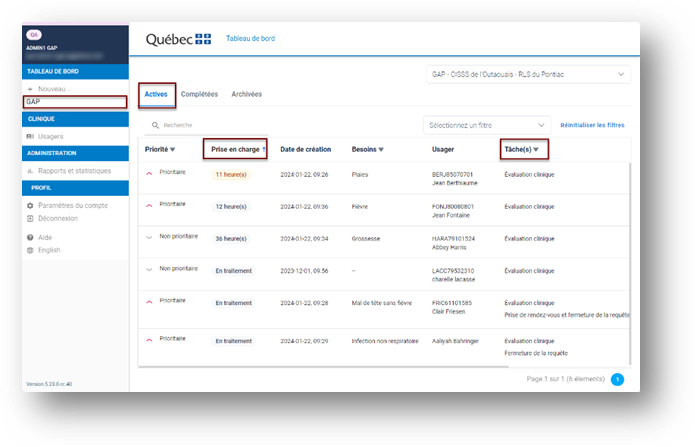
Task: Click the Rapports et statistiques chart icon
Action: [x=30, y=171]
